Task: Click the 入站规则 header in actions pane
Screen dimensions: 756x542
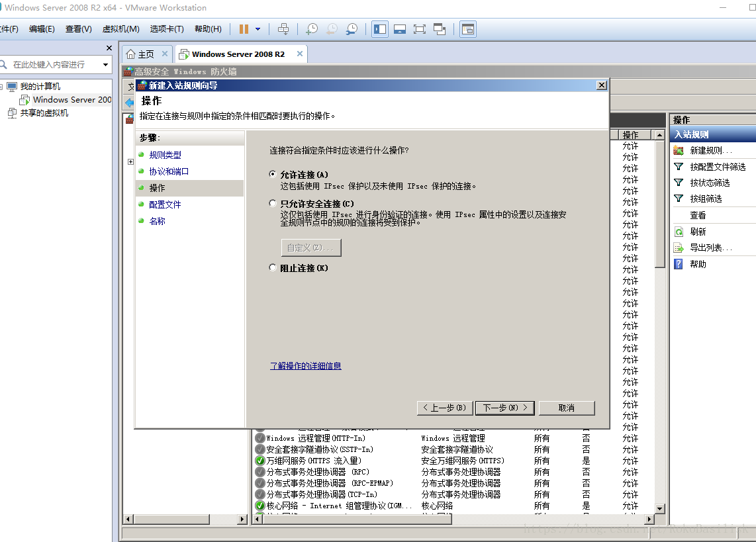Action: 712,134
